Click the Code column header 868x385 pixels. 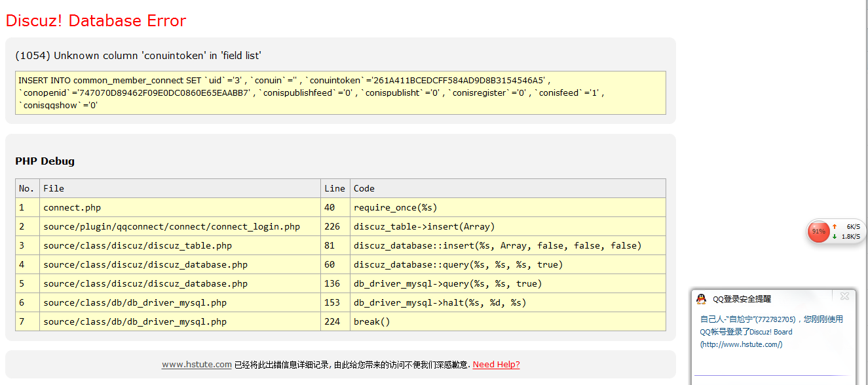point(364,188)
